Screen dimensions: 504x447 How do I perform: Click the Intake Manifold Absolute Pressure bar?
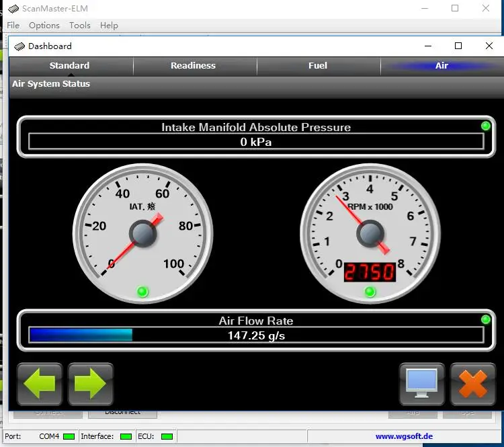pyautogui.click(x=256, y=142)
